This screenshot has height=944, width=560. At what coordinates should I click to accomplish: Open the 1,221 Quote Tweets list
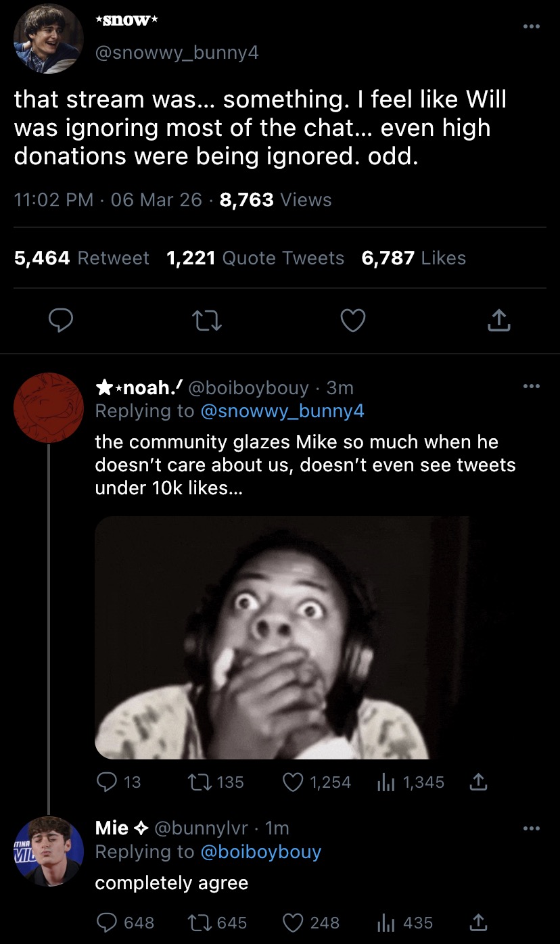click(255, 258)
